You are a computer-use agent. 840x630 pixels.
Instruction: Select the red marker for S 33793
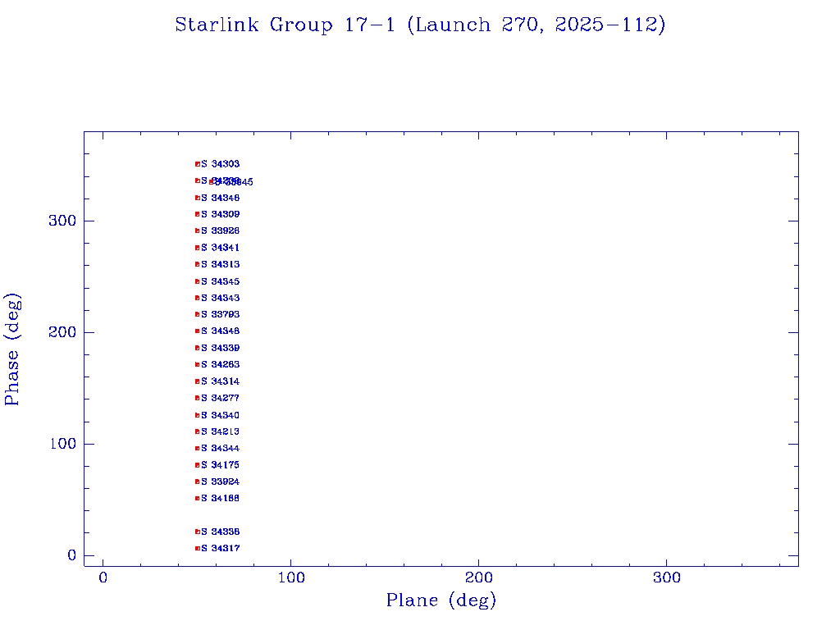coord(198,314)
